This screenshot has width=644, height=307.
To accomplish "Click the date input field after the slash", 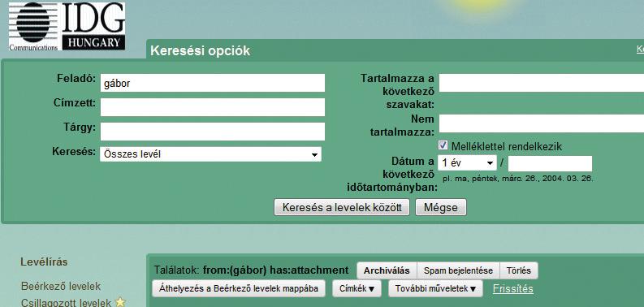I will pyautogui.click(x=550, y=163).
